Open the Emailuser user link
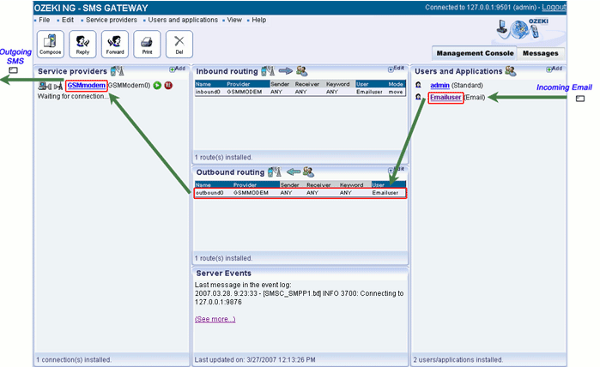This screenshot has height=367, width=600. 445,98
